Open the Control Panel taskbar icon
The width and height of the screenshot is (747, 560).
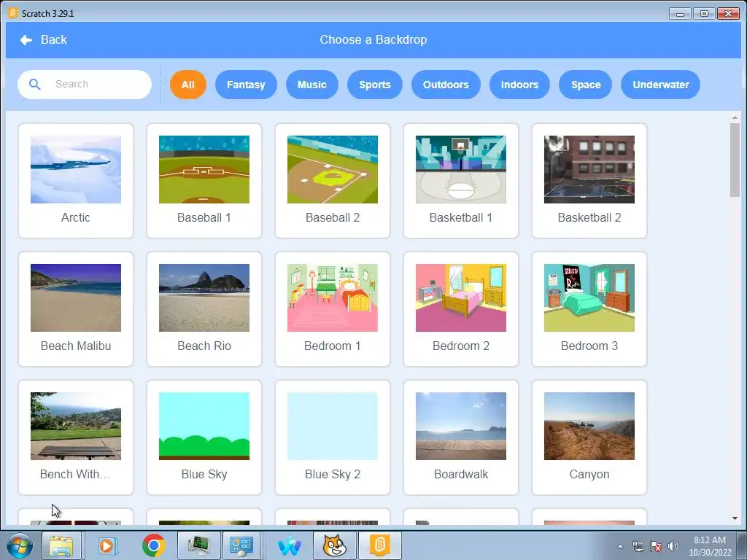(x=241, y=545)
